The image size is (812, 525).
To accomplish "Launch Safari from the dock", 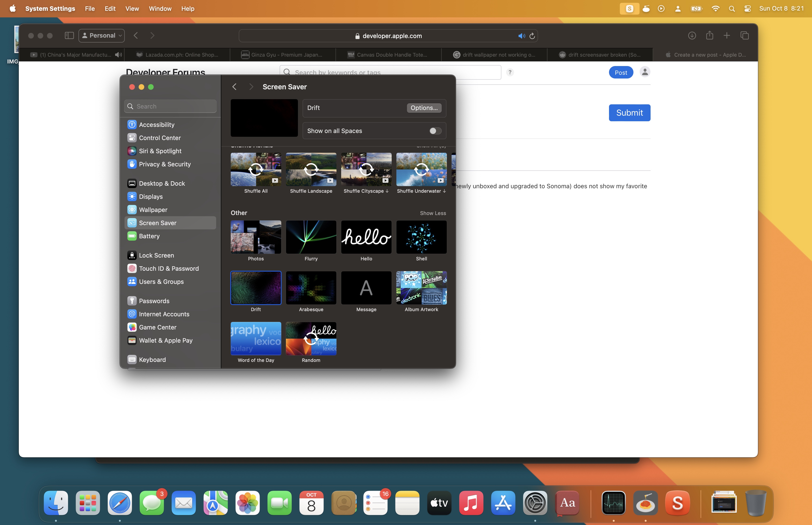I will click(x=120, y=503).
